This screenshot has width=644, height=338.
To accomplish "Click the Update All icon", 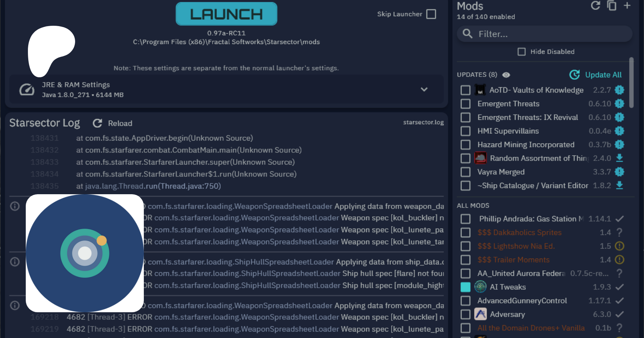I will [x=575, y=75].
